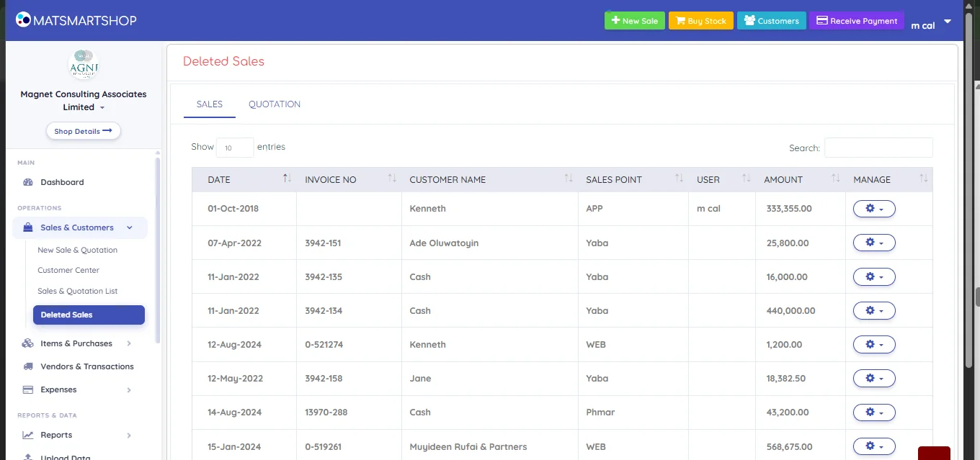Expand the Expenses submenu chevron
The height and width of the screenshot is (460, 980).
tap(129, 389)
